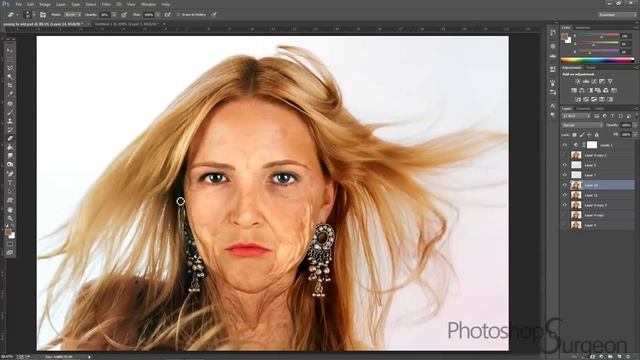Click the layer Opacity value field

pyautogui.click(x=626, y=125)
